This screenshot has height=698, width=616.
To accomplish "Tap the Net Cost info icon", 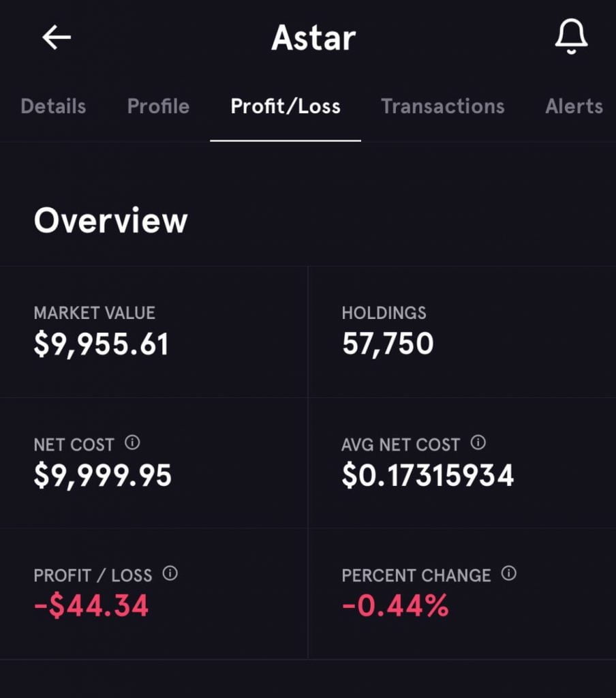I will click(133, 443).
